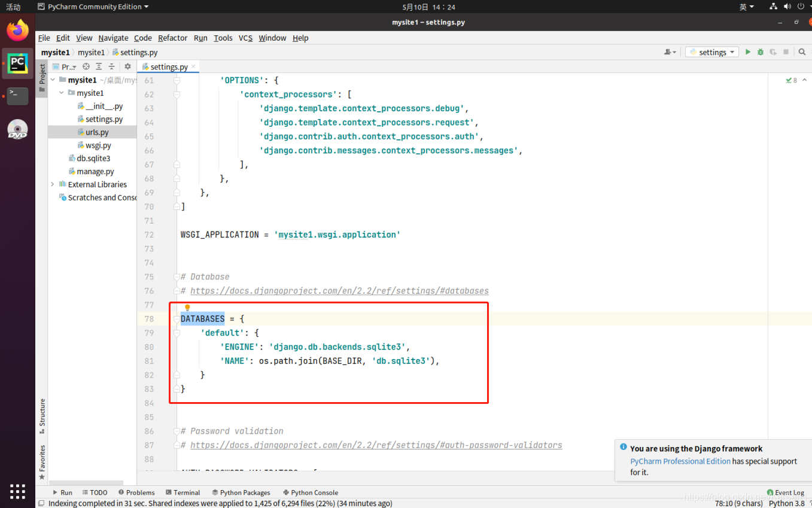Open the Tools menu

point(223,38)
